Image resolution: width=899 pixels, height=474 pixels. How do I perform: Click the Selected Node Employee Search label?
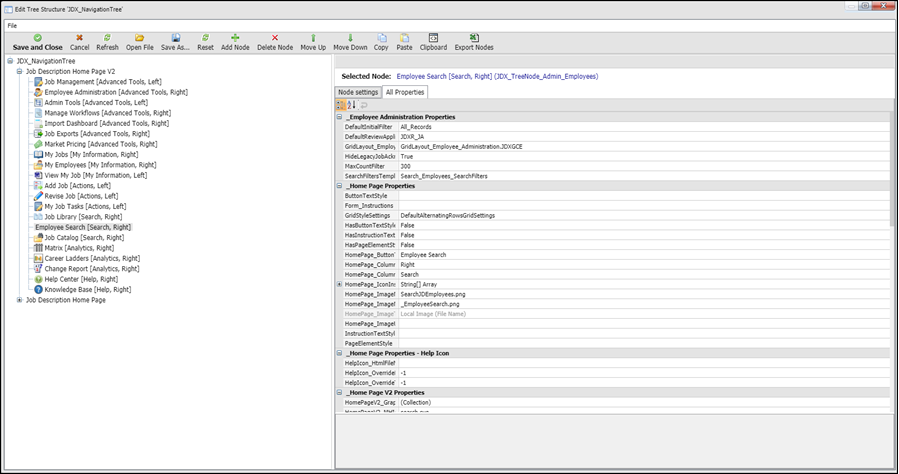coord(497,76)
